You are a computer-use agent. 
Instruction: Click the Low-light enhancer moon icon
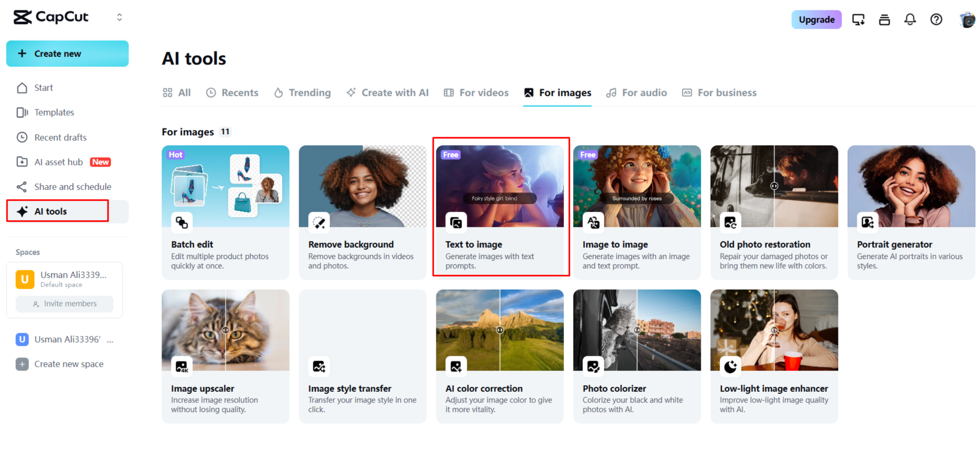[730, 367]
